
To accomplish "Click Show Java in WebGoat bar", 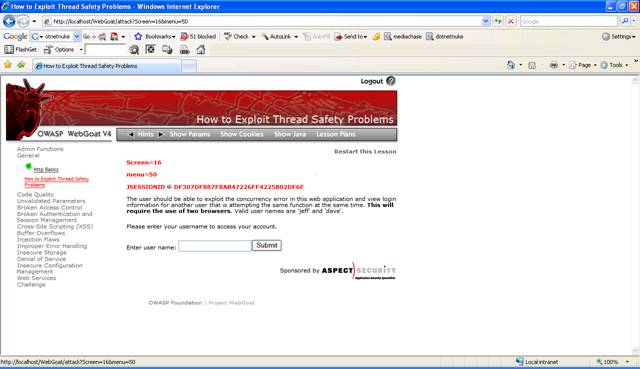I will 290,134.
